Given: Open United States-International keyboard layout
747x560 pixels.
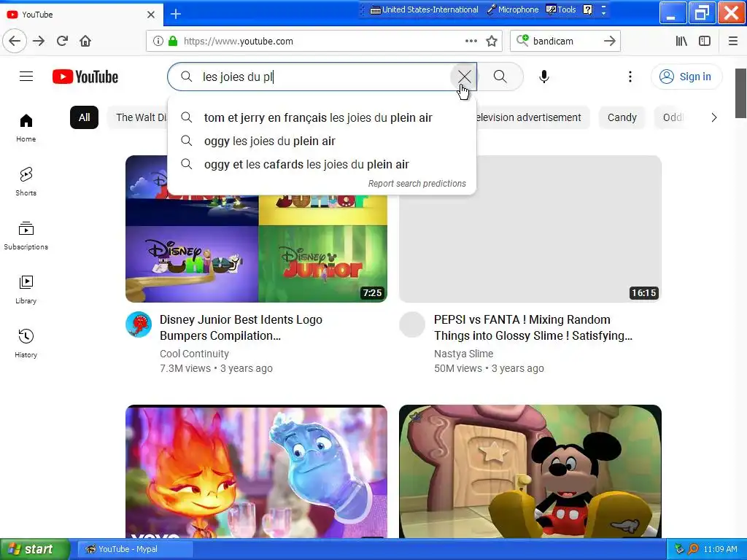Looking at the screenshot, I should pos(424,9).
